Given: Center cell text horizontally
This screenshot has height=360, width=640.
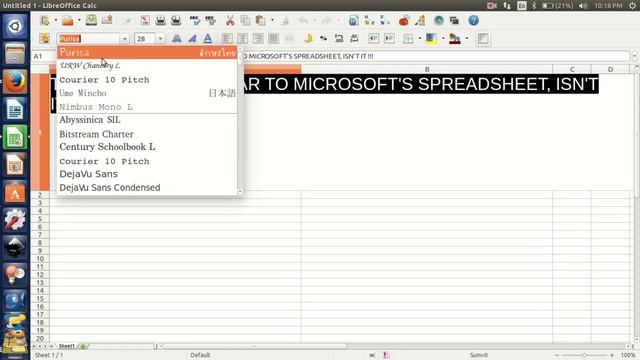Looking at the screenshot, I should tap(242, 39).
